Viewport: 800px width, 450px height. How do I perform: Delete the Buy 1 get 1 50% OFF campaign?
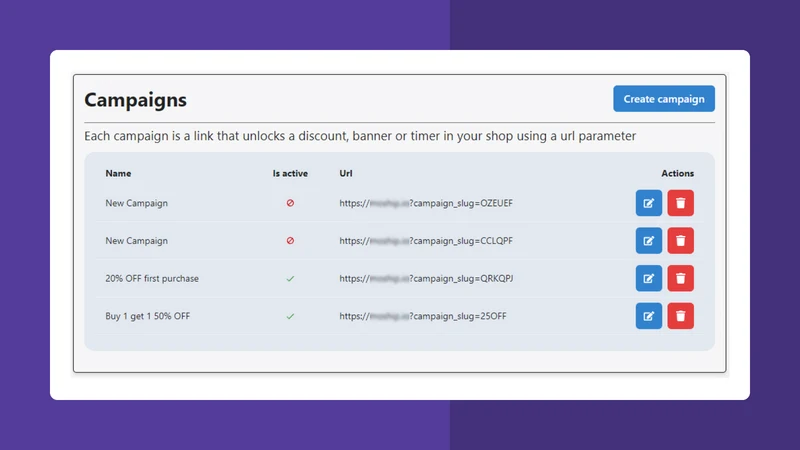(x=681, y=316)
